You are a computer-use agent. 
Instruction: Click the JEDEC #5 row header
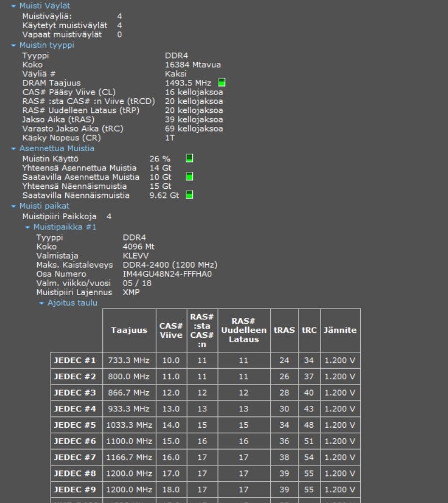coord(76,425)
